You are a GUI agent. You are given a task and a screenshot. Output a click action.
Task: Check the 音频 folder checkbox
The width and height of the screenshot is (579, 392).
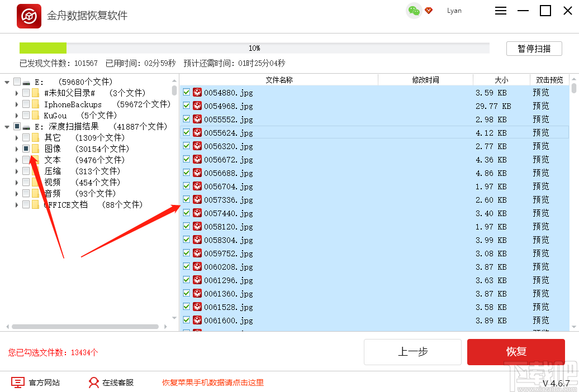point(26,193)
